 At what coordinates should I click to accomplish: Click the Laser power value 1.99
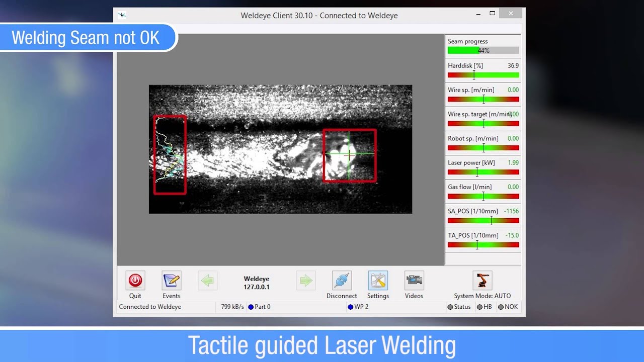point(513,163)
